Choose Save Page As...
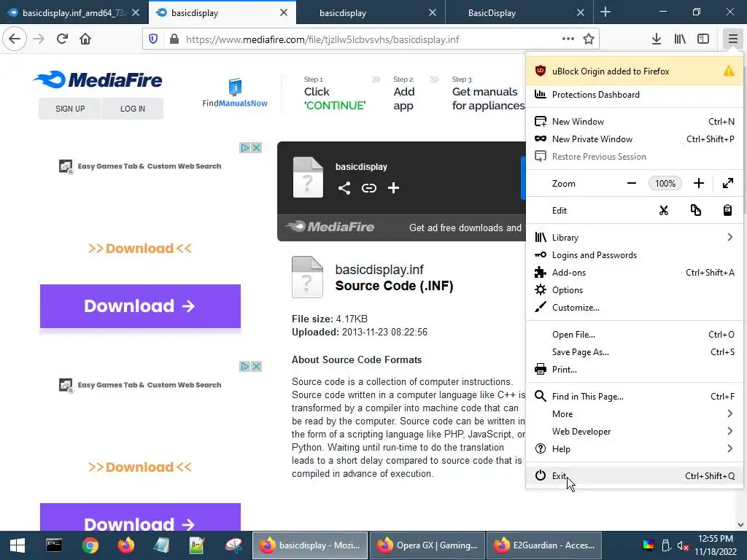Viewport: 747px width, 560px height. point(634,352)
